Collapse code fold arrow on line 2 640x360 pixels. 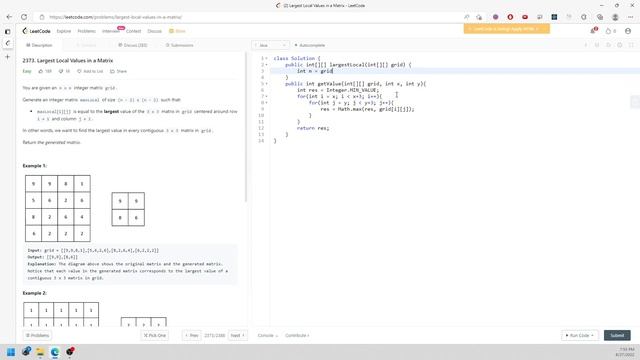(267, 65)
